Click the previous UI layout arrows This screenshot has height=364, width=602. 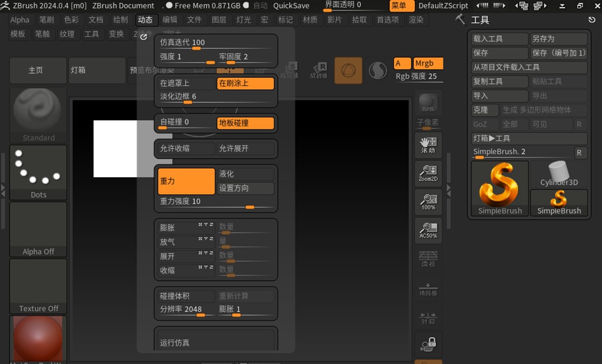pos(483,6)
